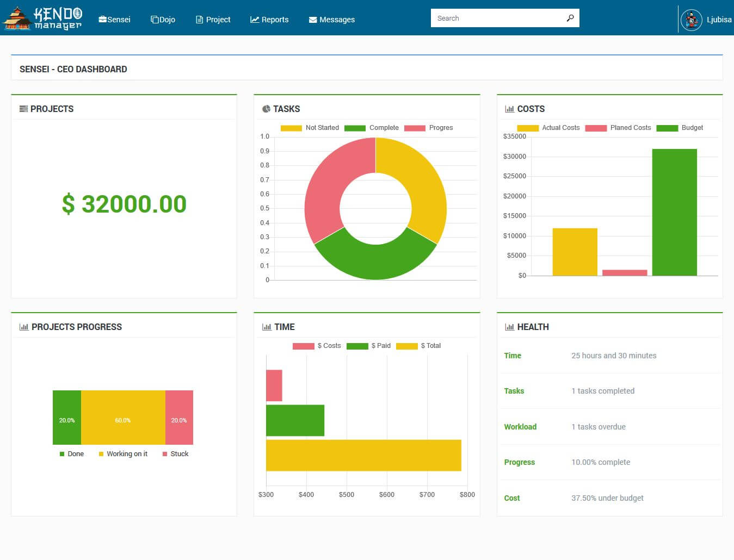
Task: Click the search magnifier icon
Action: click(x=570, y=18)
